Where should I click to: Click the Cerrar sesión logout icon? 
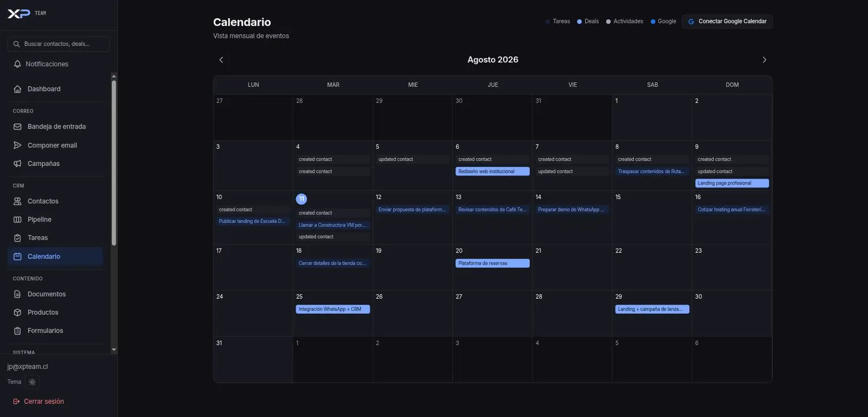[x=17, y=402]
